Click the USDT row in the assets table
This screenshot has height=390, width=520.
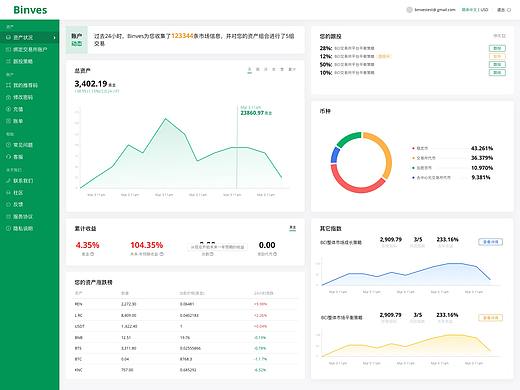(x=185, y=326)
